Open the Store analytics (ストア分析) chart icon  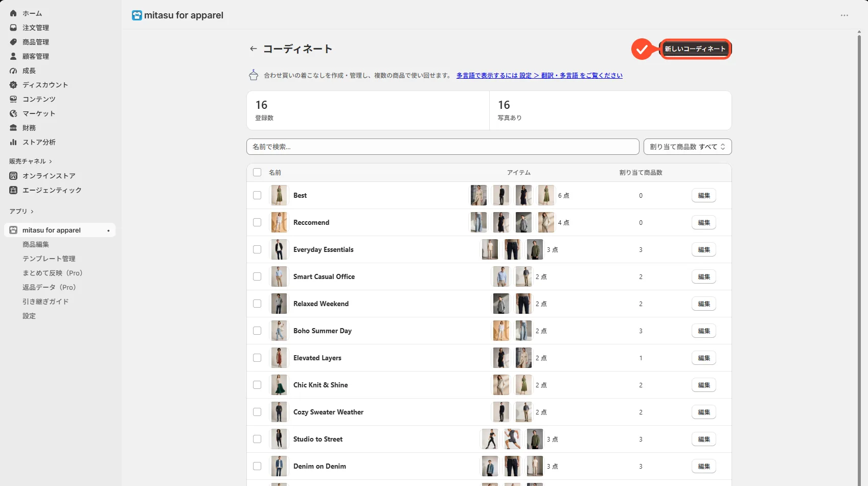click(x=13, y=142)
